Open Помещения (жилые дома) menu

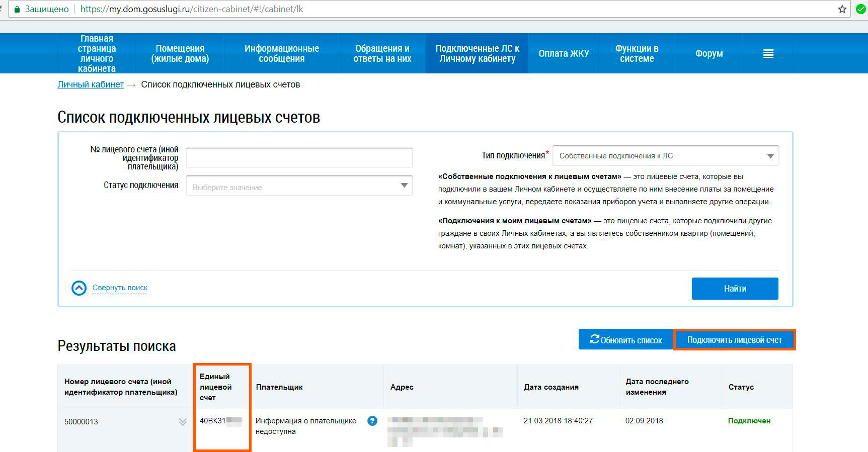(x=180, y=54)
